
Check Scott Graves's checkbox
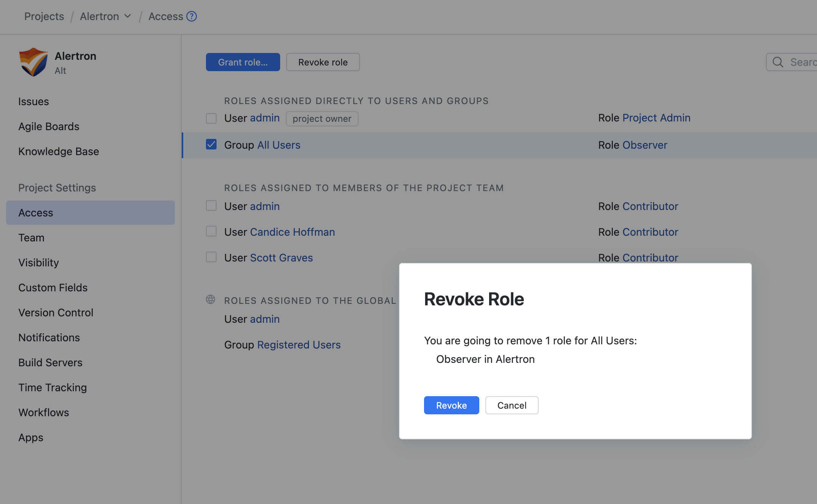click(x=211, y=257)
